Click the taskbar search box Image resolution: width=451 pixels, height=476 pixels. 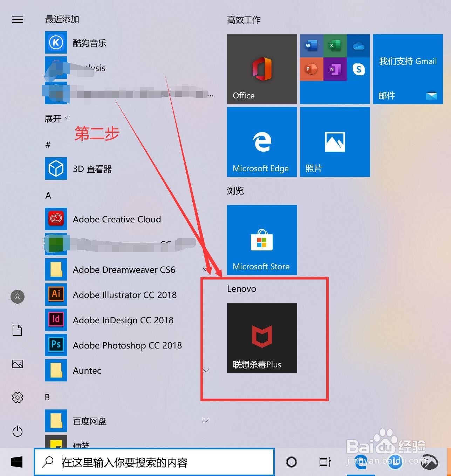click(x=154, y=462)
